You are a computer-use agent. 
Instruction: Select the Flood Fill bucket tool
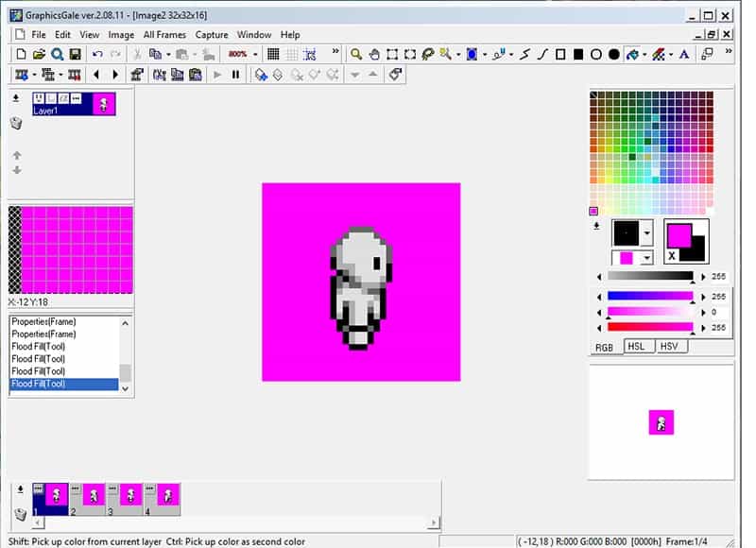pyautogui.click(x=632, y=54)
